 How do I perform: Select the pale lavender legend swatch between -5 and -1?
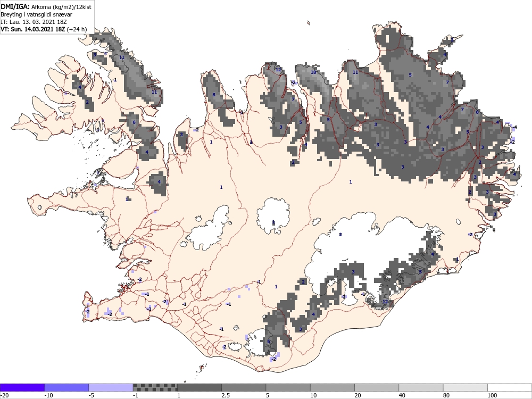click(x=111, y=387)
